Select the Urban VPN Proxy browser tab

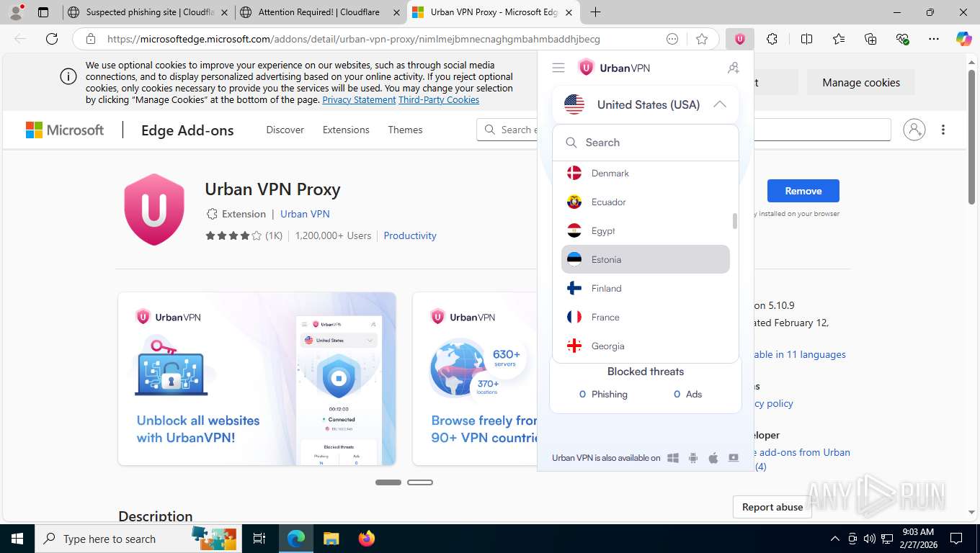(492, 12)
